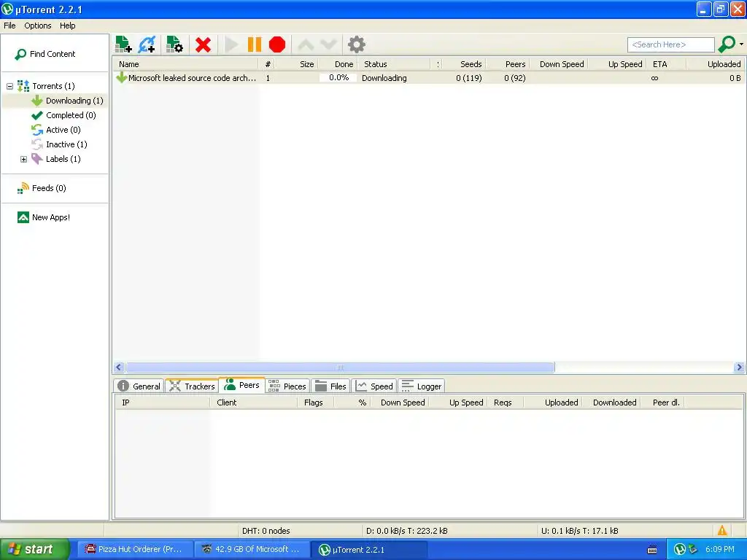The width and height of the screenshot is (747, 560).
Task: Sort torrent list by Name column
Action: click(x=186, y=64)
